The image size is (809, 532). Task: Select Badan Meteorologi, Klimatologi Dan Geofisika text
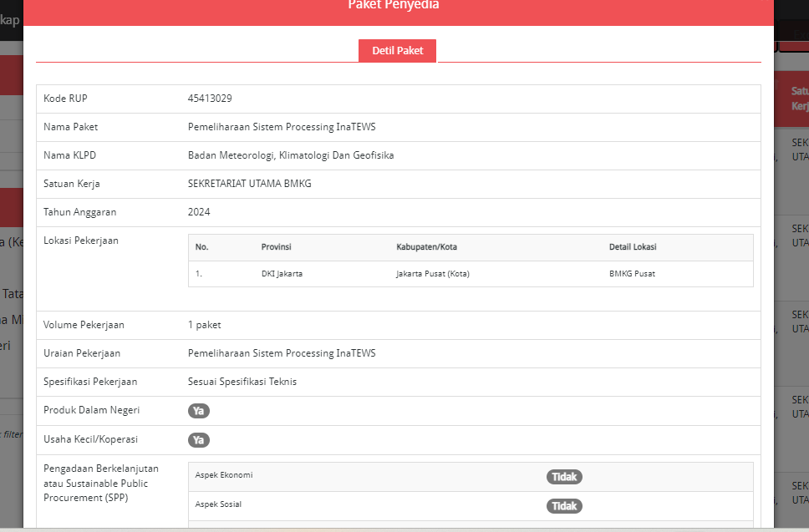click(291, 155)
